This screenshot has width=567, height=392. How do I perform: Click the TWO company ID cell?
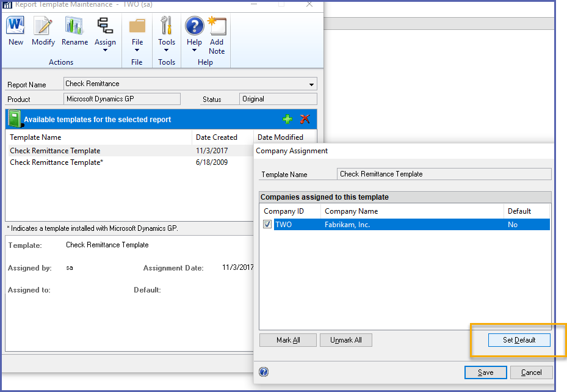283,225
